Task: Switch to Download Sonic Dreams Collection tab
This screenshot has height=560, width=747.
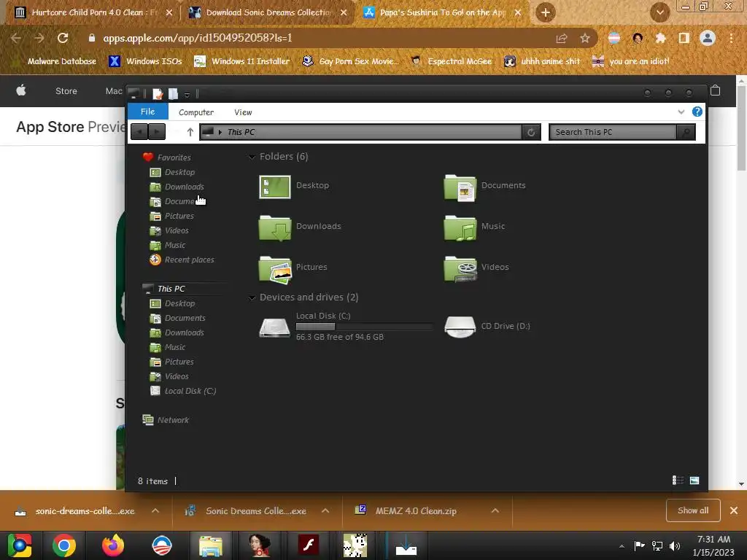Action: [x=268, y=12]
